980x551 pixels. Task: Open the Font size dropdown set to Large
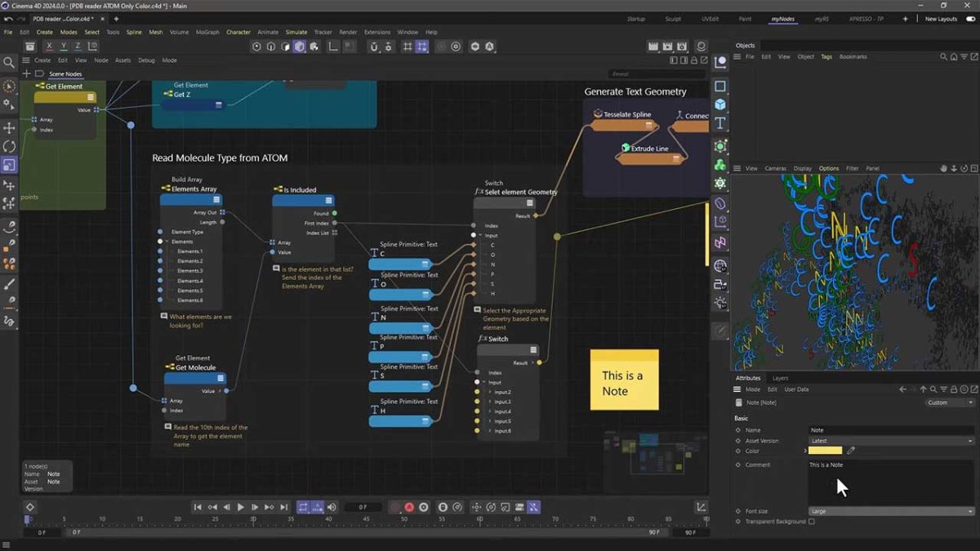click(890, 511)
